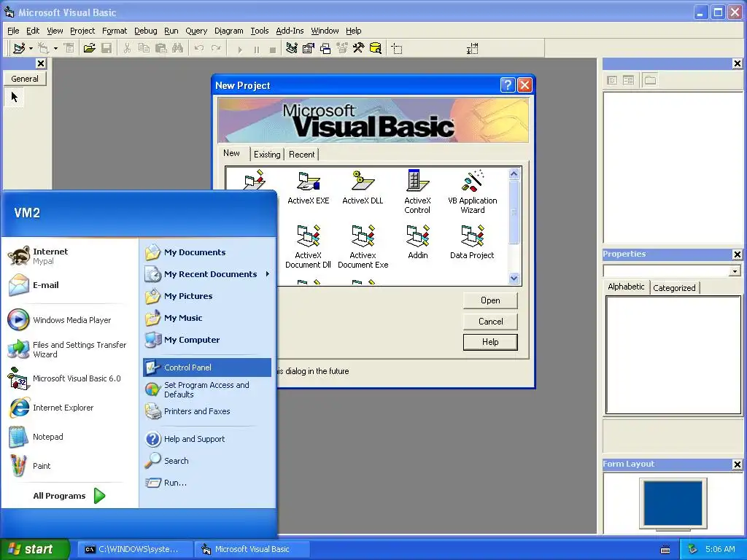Open the Project menu
Screen dimensions: 747x560
[82, 31]
